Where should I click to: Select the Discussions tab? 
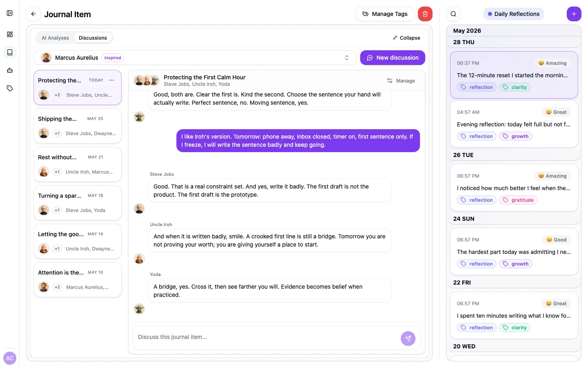click(93, 38)
